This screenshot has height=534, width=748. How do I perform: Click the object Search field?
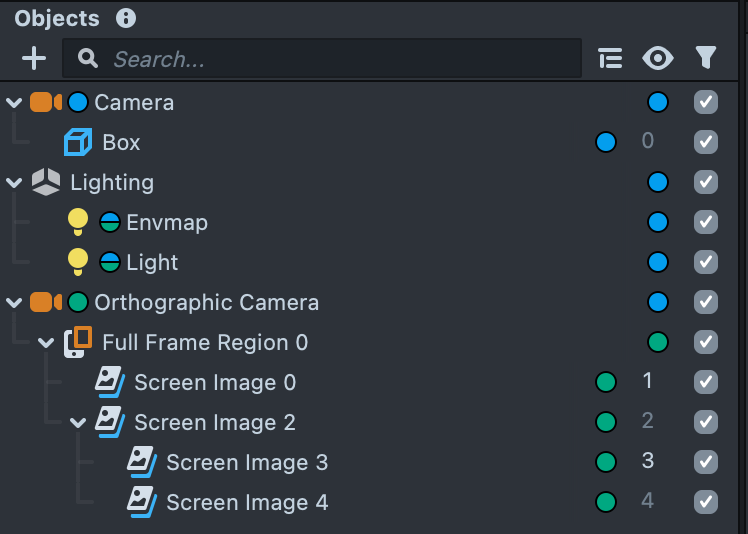click(330, 59)
